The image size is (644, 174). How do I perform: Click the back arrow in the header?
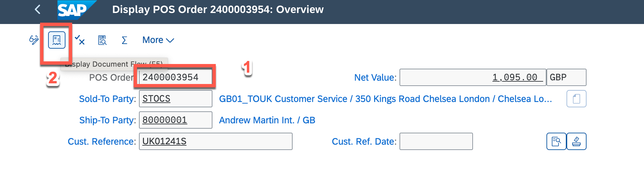pos(38,9)
